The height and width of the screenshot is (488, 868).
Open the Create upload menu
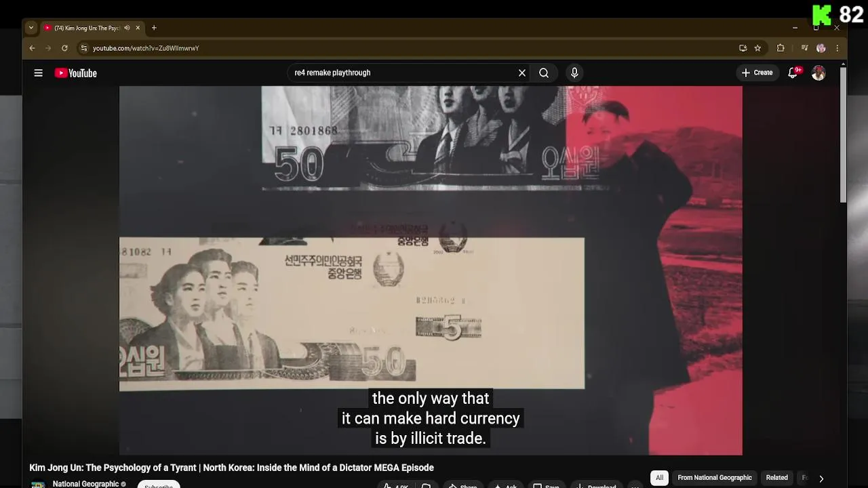tap(757, 73)
